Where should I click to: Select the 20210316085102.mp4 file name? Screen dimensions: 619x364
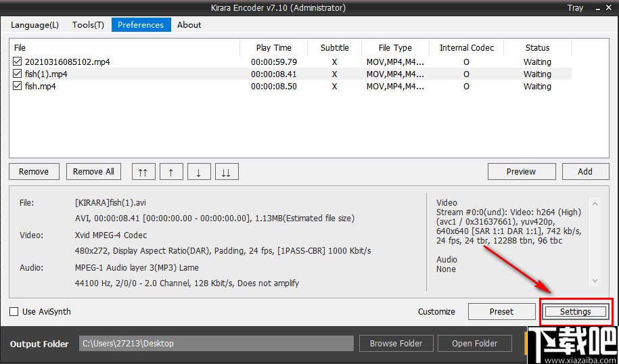[67, 62]
